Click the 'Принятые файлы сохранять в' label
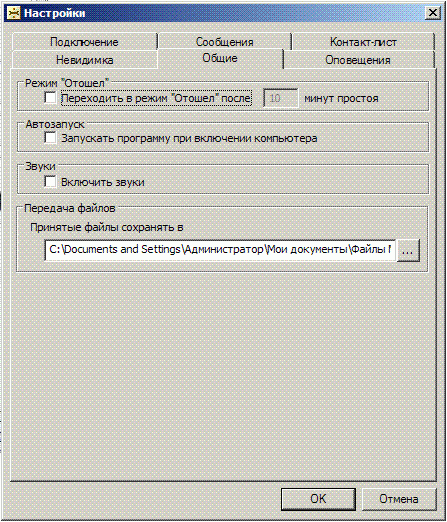This screenshot has height=522, width=447. tap(107, 227)
